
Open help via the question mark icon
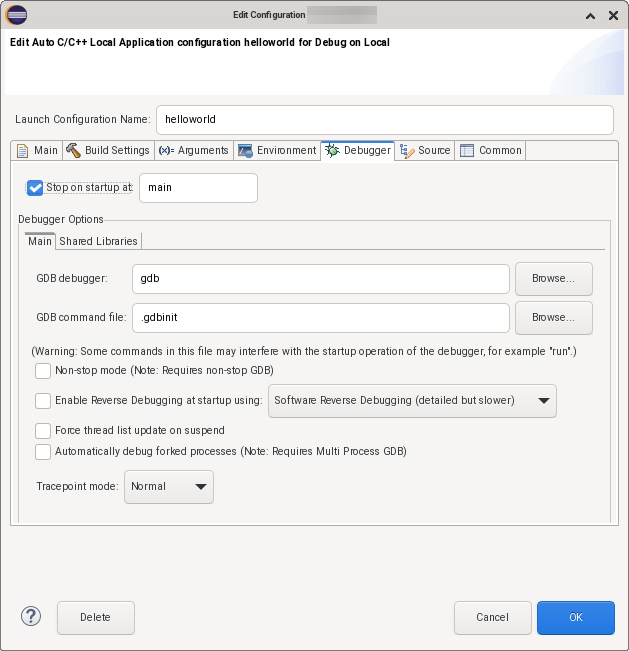coord(31,617)
